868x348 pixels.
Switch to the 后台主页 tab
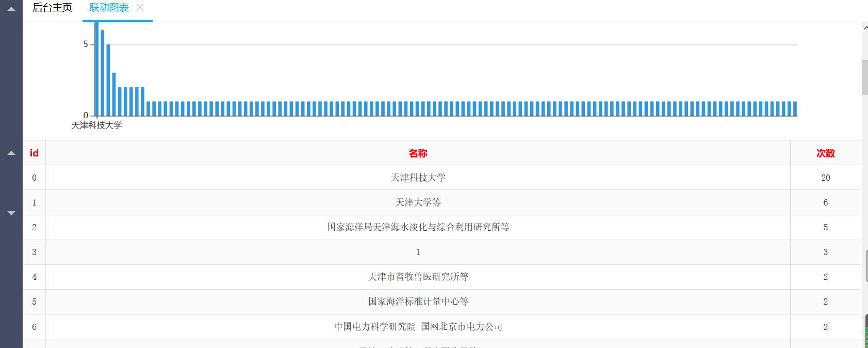click(x=52, y=8)
